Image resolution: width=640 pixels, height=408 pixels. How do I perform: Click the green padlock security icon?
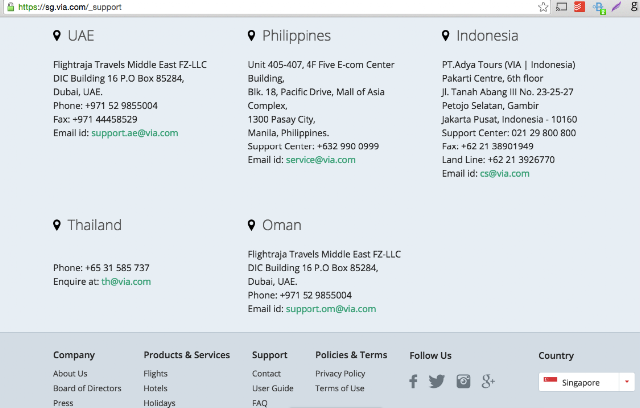click(x=11, y=7)
